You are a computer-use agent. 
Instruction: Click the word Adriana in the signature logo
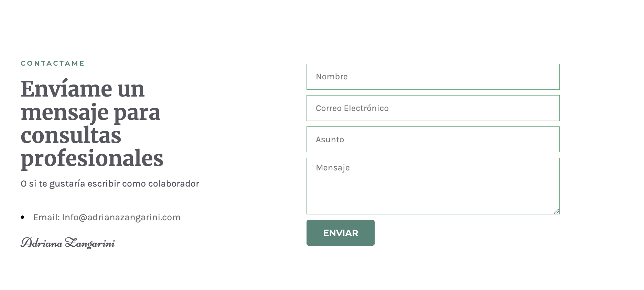[41, 243]
